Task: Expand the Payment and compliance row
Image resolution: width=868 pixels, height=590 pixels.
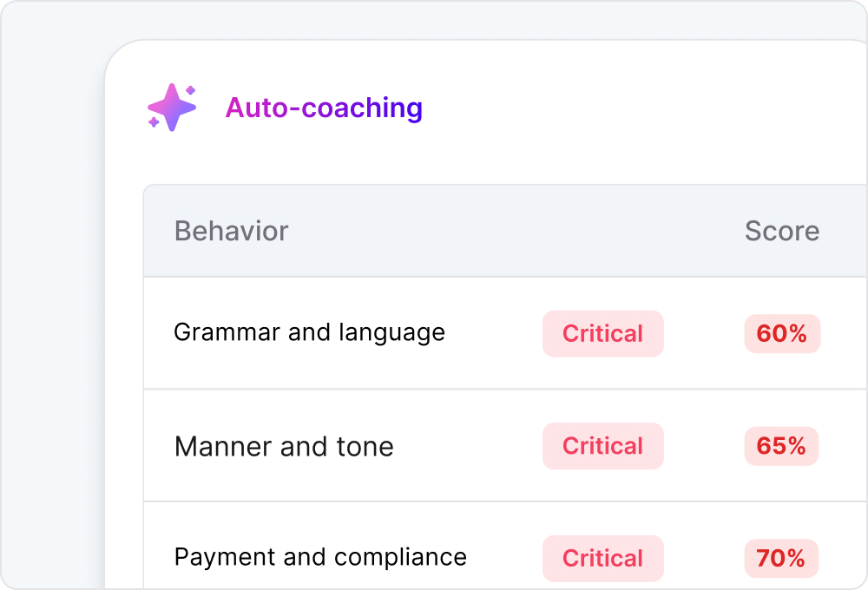Action: point(320,558)
